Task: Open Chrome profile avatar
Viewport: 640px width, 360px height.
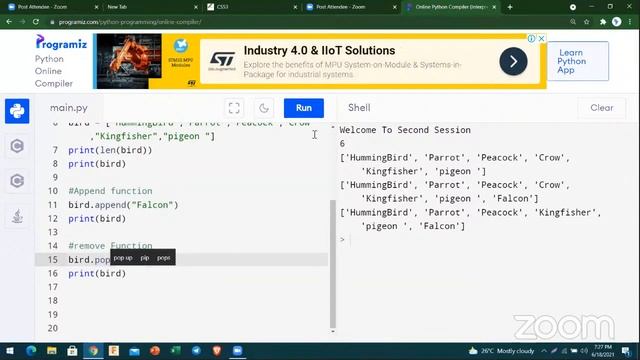Action: click(x=617, y=22)
